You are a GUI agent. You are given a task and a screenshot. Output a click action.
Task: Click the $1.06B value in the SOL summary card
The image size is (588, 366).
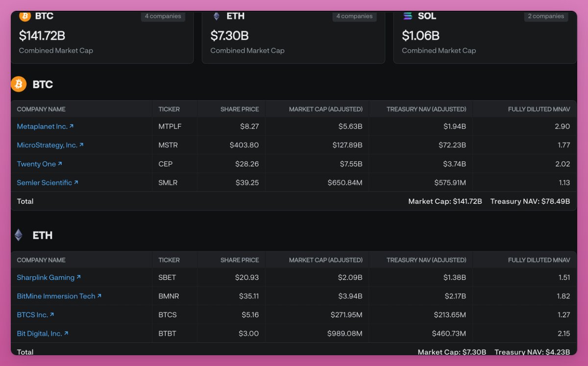pyautogui.click(x=421, y=36)
